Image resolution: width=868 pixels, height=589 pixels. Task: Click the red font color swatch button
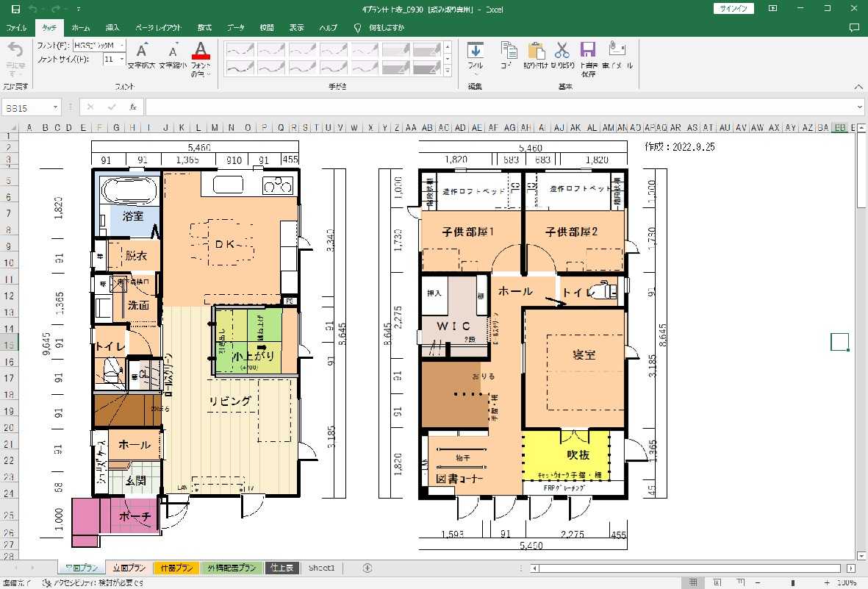[201, 51]
